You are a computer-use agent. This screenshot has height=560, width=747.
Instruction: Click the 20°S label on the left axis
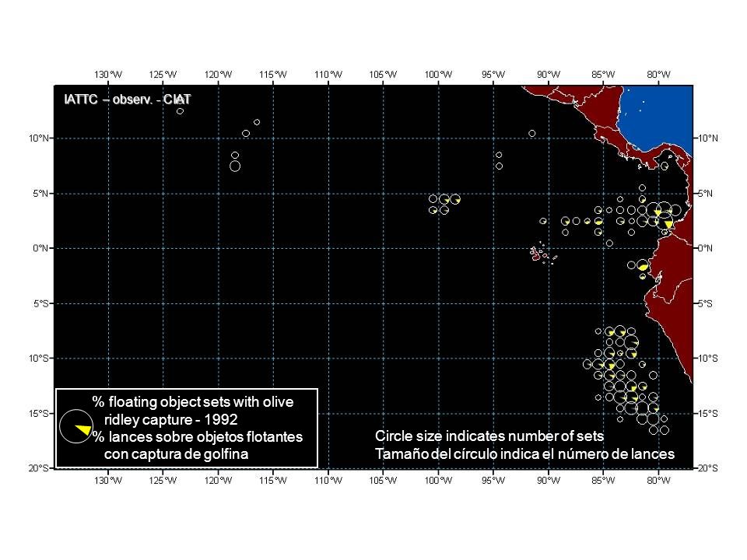click(x=39, y=468)
